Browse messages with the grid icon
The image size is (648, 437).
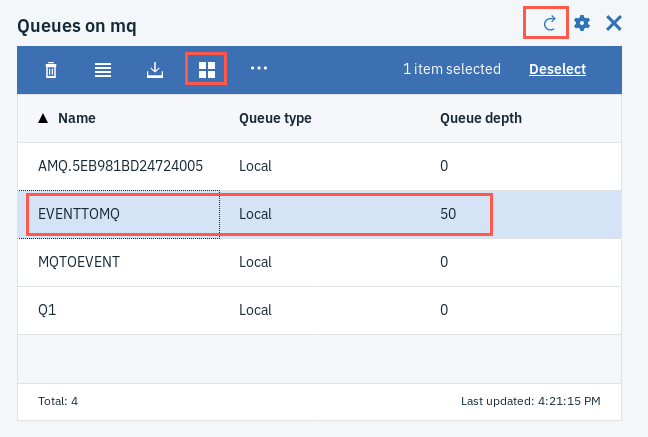tap(207, 69)
